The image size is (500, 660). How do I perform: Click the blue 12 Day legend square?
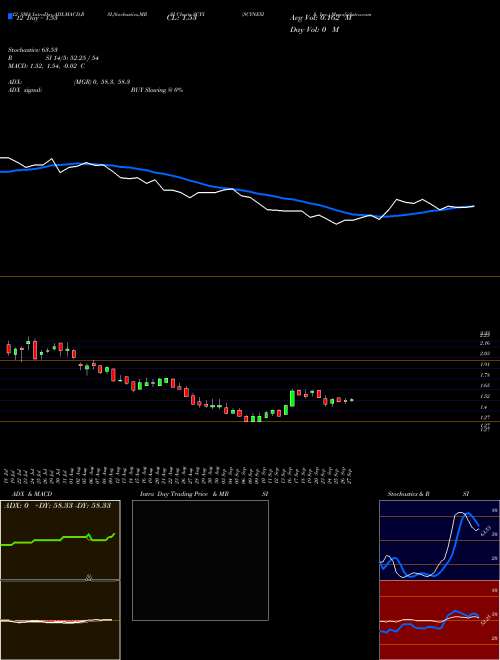tap(10, 17)
